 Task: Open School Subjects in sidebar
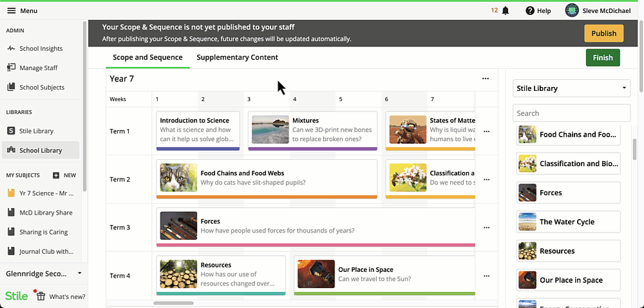[41, 87]
